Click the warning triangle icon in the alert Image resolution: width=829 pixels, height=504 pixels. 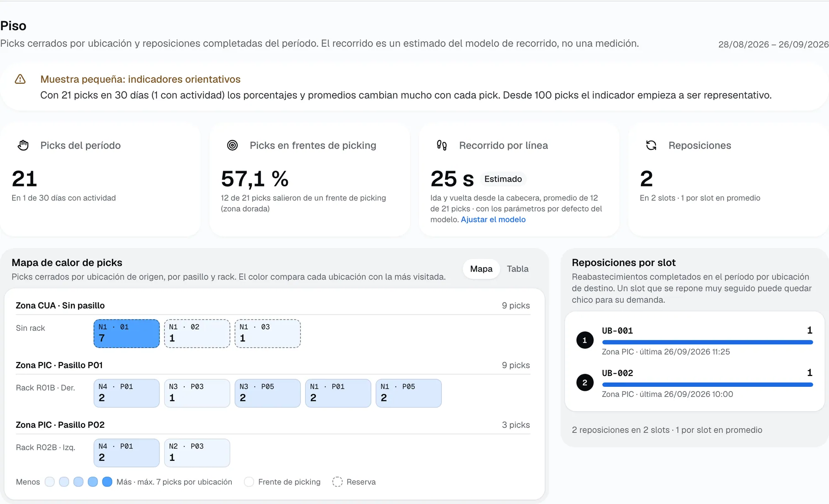click(x=20, y=79)
